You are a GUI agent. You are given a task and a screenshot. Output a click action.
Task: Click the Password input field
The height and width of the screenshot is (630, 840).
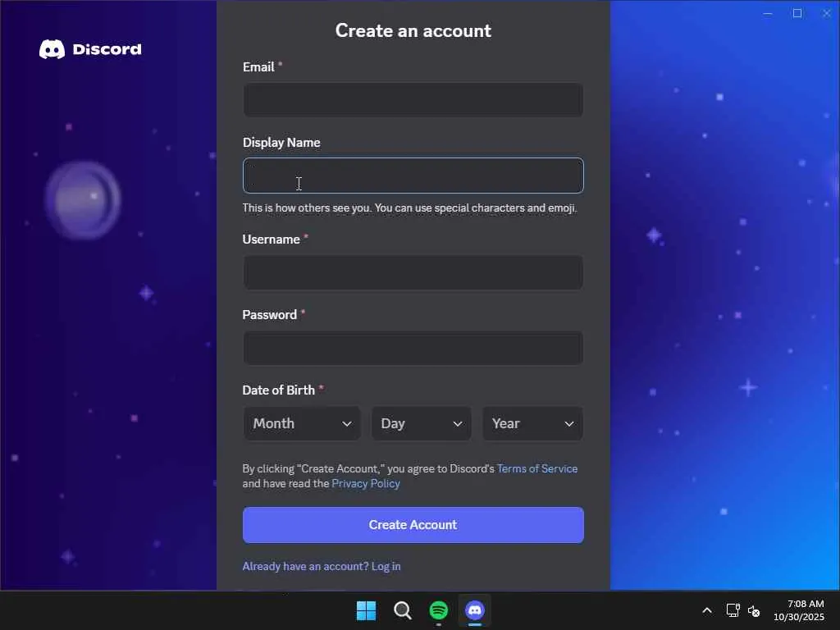(413, 348)
